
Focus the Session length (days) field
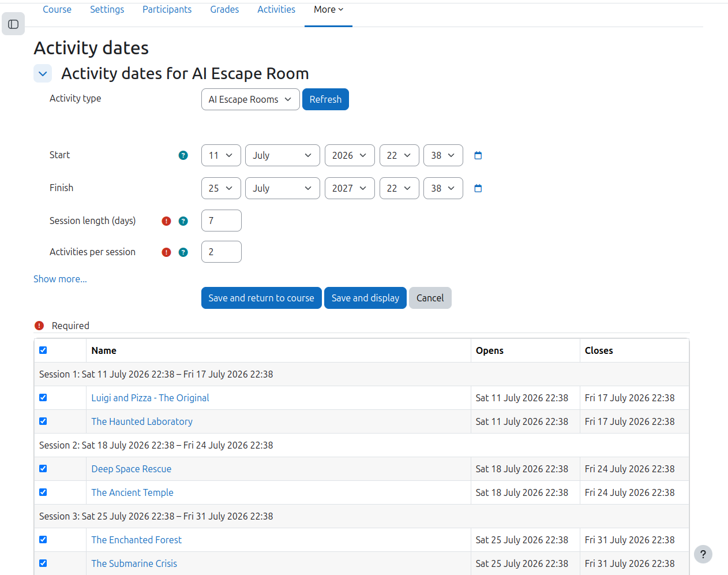coord(222,221)
